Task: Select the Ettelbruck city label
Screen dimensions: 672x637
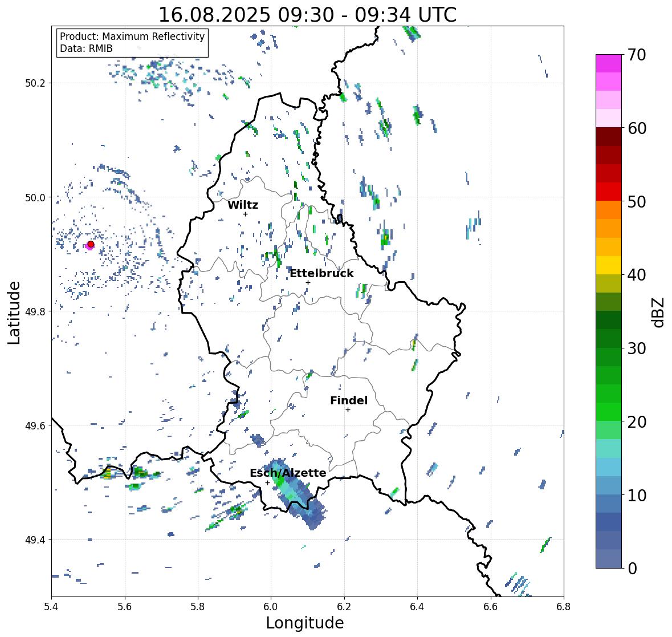Action: tap(321, 273)
